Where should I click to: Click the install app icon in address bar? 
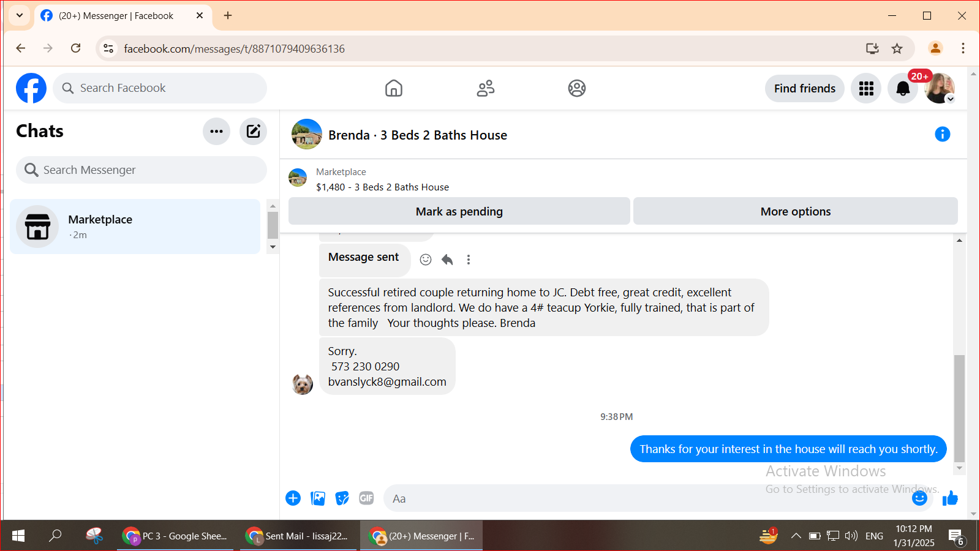coord(872,48)
